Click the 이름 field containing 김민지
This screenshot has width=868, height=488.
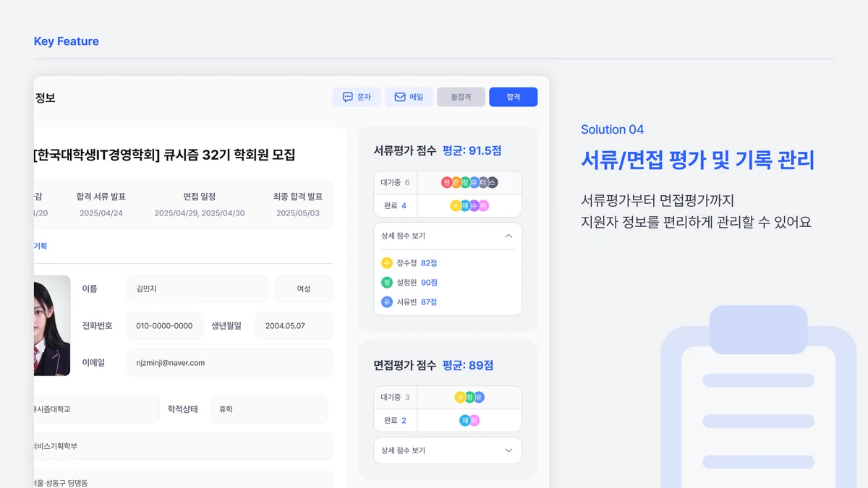(x=197, y=289)
